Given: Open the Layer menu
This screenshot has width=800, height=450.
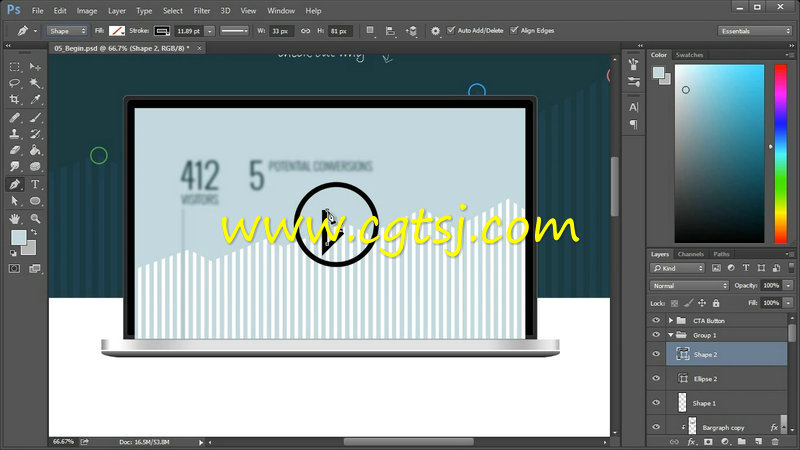Looking at the screenshot, I should 117,11.
